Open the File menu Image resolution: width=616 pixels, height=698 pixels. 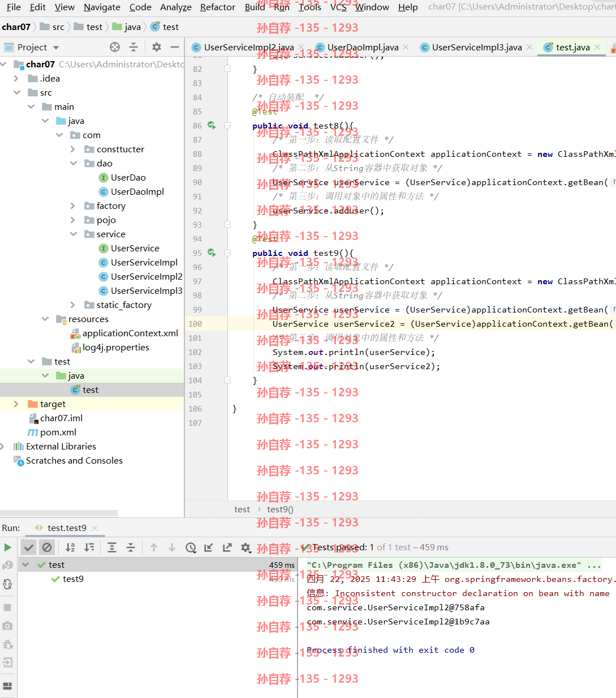[14, 7]
